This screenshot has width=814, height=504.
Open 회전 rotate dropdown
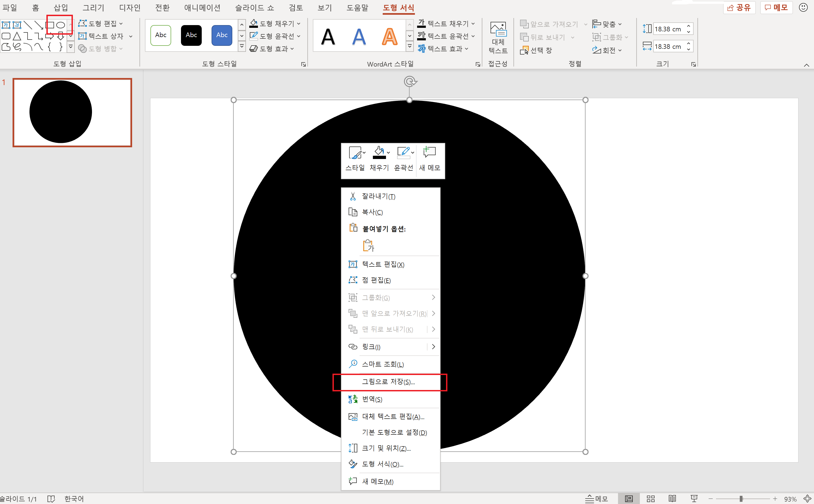point(607,50)
